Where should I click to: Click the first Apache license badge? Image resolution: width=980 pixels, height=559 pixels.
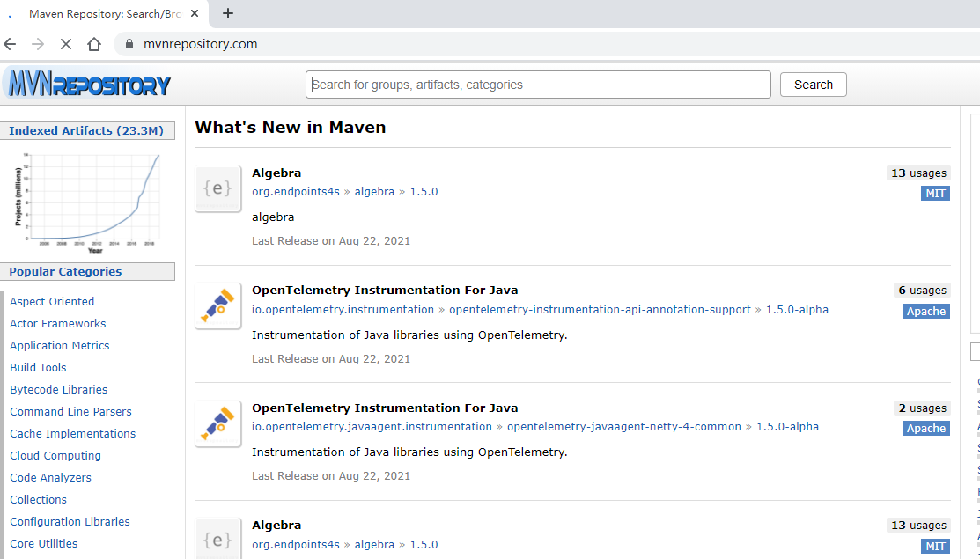click(x=925, y=312)
